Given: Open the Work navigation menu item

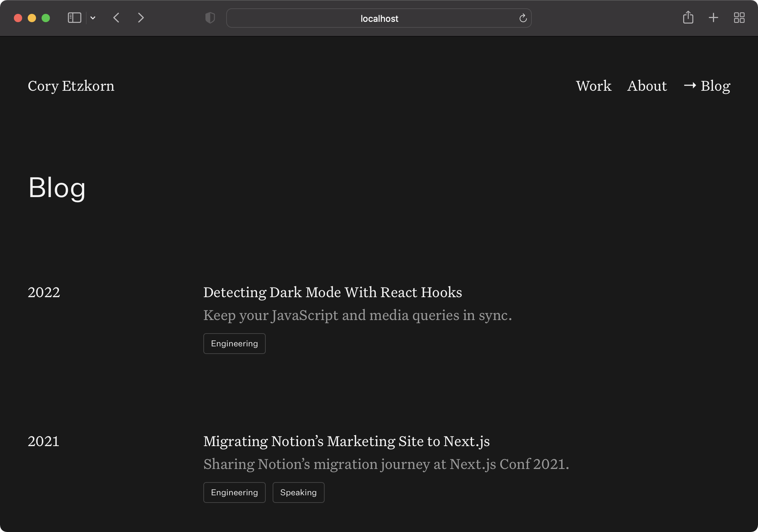Looking at the screenshot, I should [594, 85].
